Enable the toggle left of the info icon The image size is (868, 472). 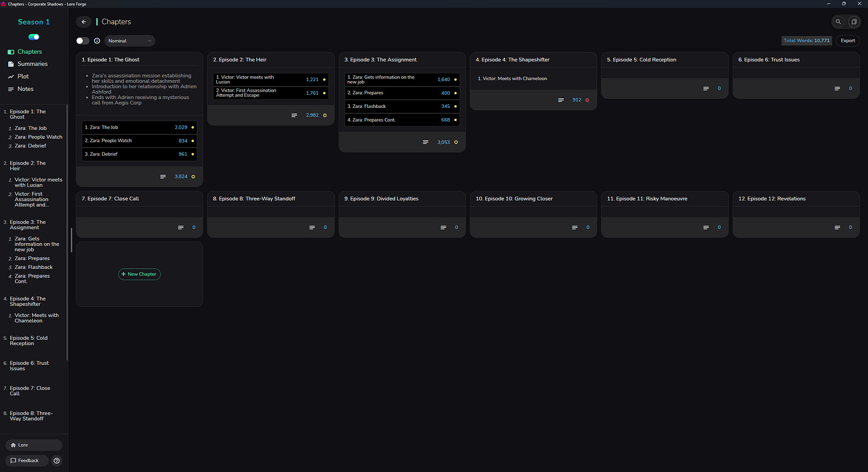(82, 41)
